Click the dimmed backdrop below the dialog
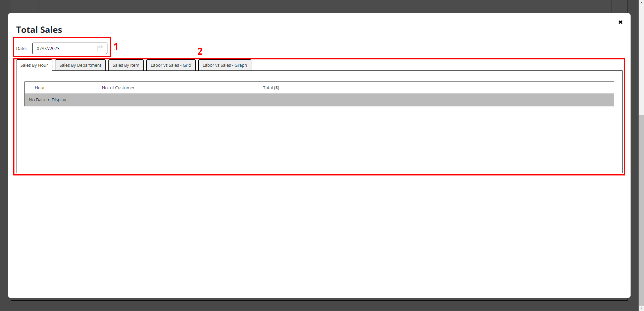The height and width of the screenshot is (311, 644). 319,305
